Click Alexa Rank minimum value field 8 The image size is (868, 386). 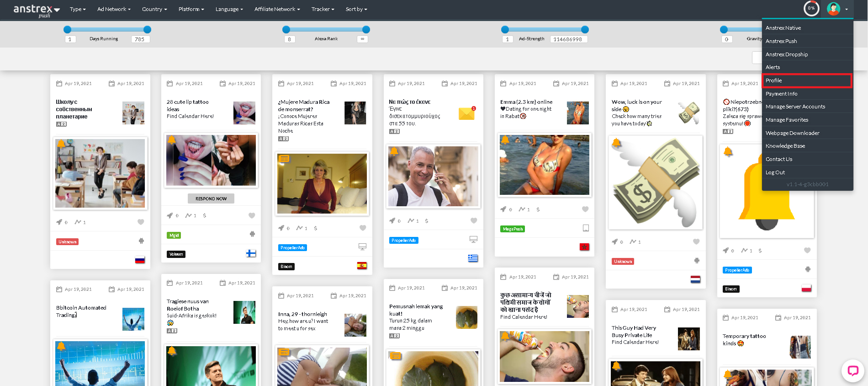click(289, 39)
